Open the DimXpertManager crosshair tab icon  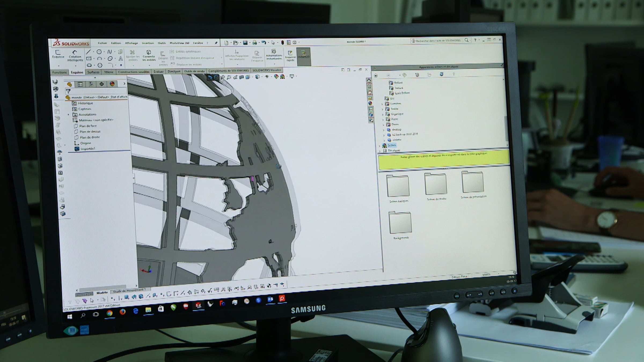[x=101, y=84]
